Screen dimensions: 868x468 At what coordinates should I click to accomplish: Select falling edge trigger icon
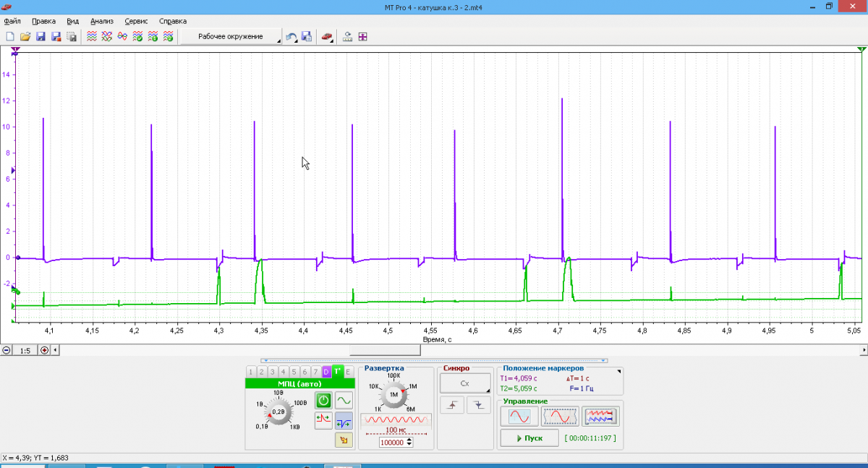click(x=478, y=406)
